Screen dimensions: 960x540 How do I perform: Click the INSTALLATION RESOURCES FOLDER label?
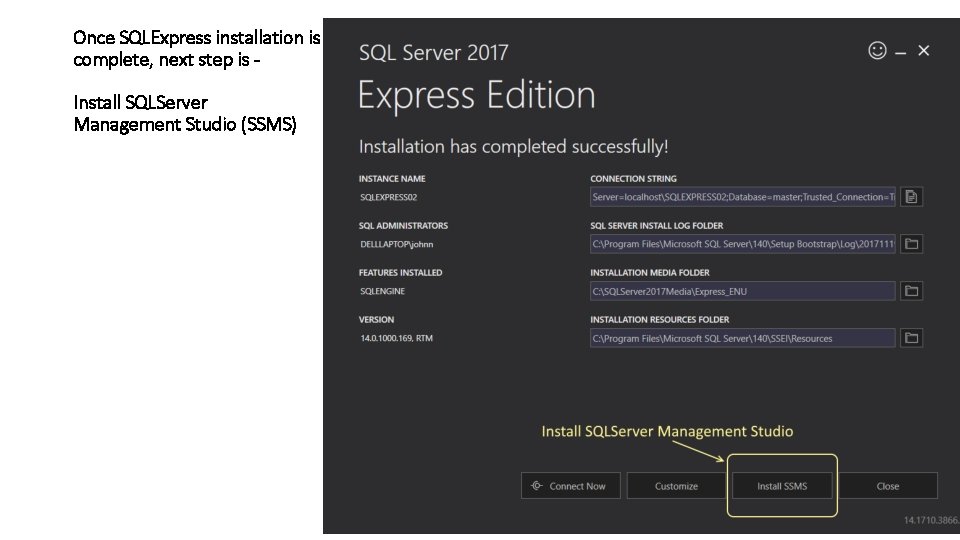pyautogui.click(x=659, y=320)
